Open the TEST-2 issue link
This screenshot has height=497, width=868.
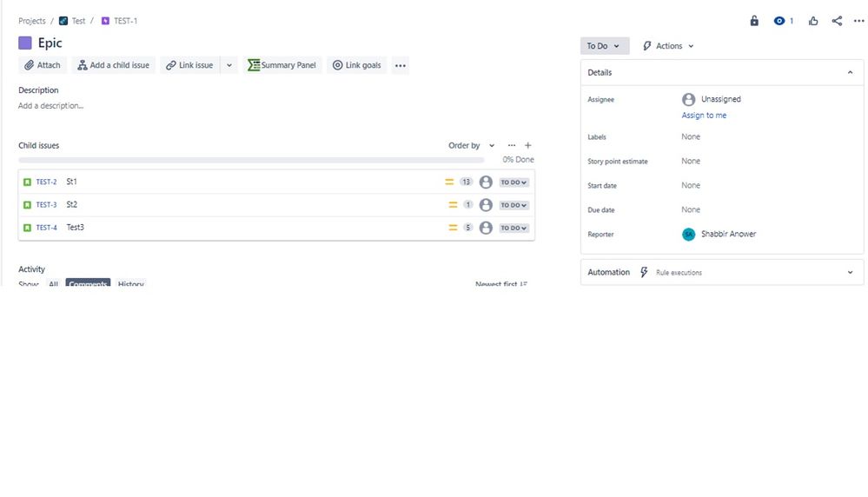coord(47,182)
